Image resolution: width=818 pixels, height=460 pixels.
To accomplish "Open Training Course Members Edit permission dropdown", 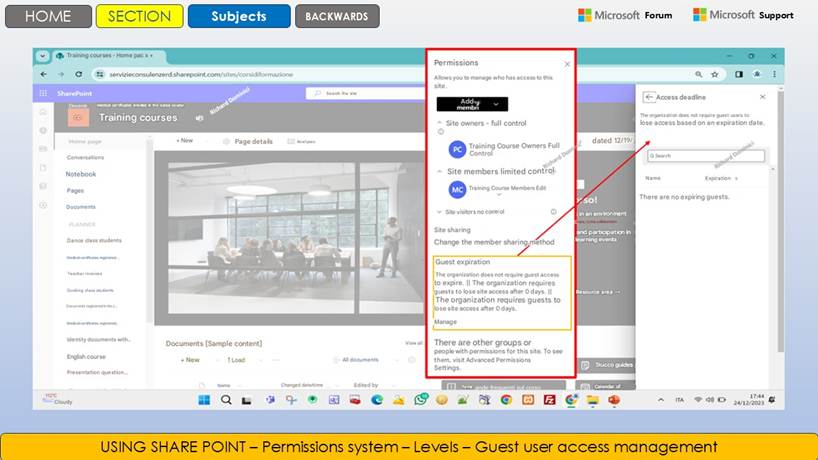I will point(498,196).
